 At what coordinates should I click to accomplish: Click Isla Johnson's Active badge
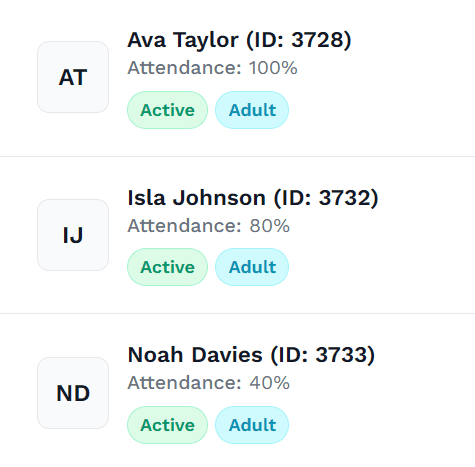click(167, 267)
